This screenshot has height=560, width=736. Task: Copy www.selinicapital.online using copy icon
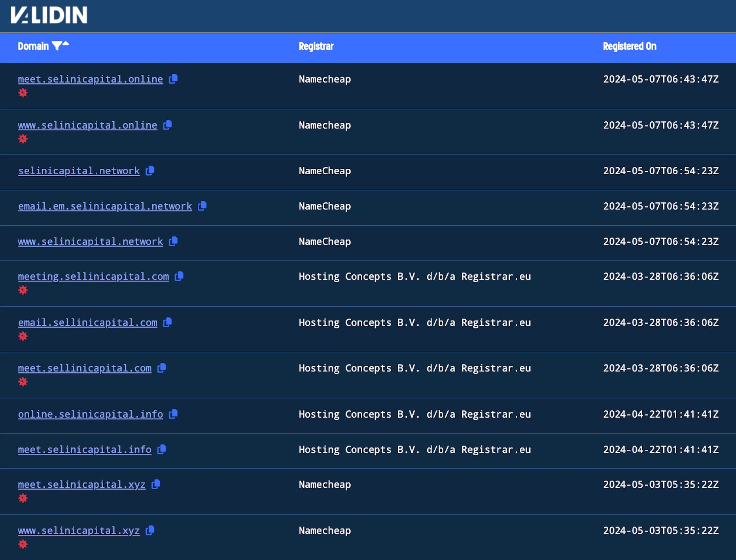point(167,125)
